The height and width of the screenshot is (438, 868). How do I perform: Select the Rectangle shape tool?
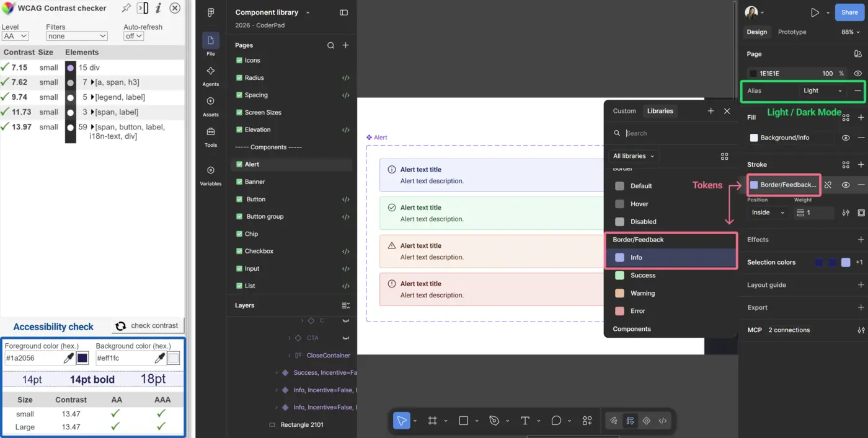tap(463, 421)
